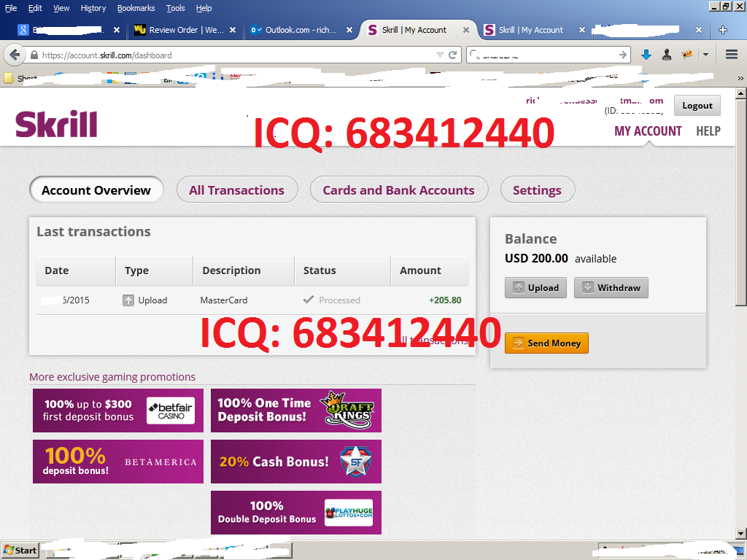Open the DraftKings deposit bonus banner
The image size is (747, 560).
click(x=296, y=411)
